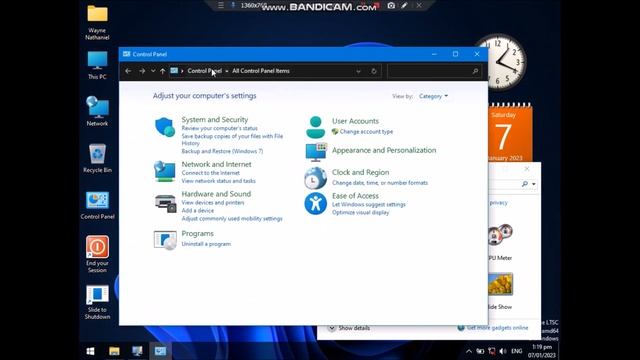
Task: Click the Bandicam pencil drawing icon
Action: (x=404, y=6)
